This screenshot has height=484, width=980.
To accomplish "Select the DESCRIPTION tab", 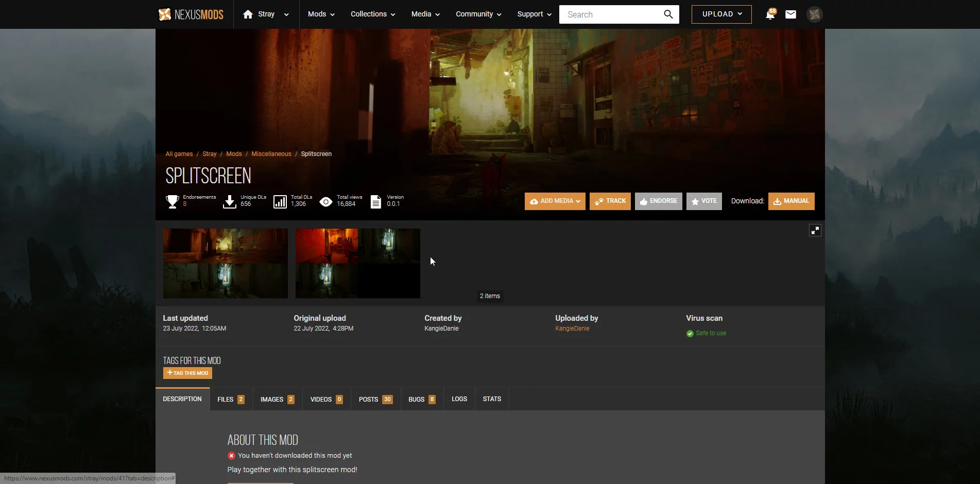I will (x=182, y=399).
